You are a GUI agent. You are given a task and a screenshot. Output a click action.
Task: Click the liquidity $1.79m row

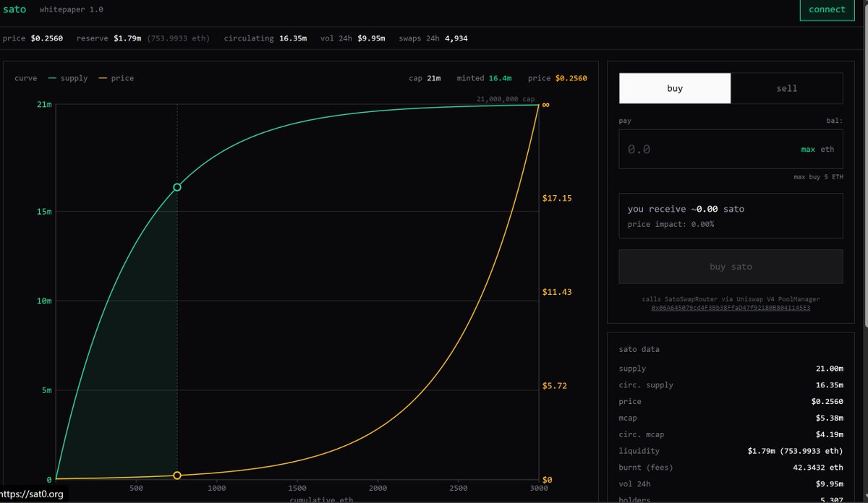[x=731, y=451]
